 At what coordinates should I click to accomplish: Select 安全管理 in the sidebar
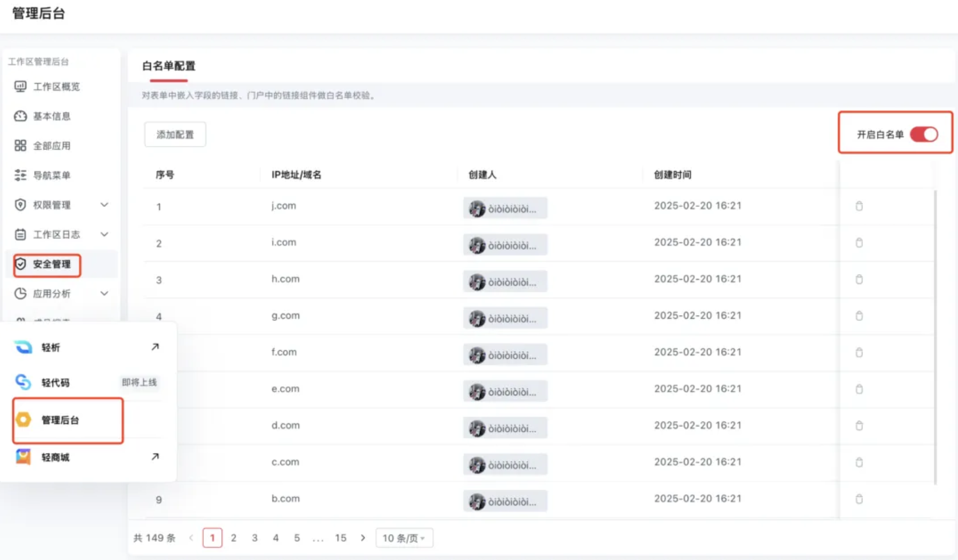click(x=60, y=264)
